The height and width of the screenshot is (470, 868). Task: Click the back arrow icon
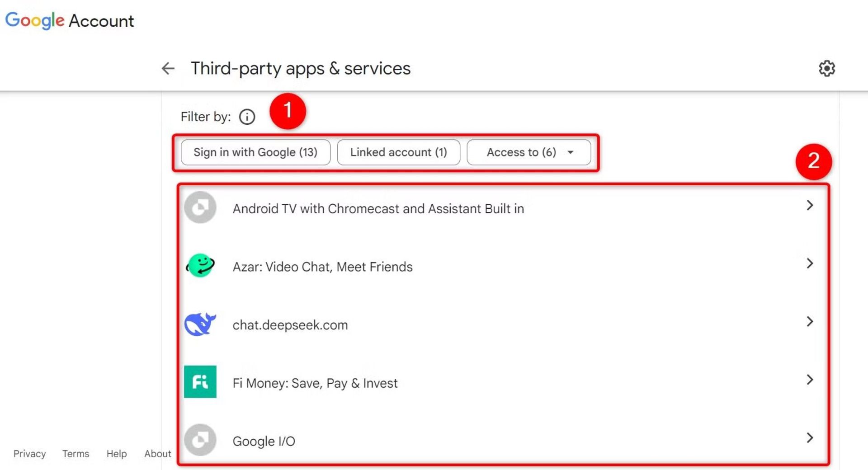[168, 68]
